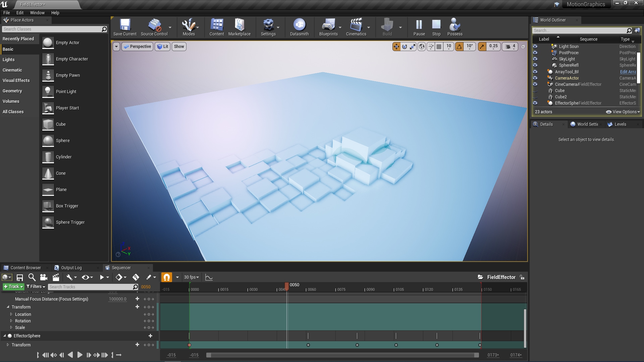Open the Content Browser via the Content icon

point(216,27)
